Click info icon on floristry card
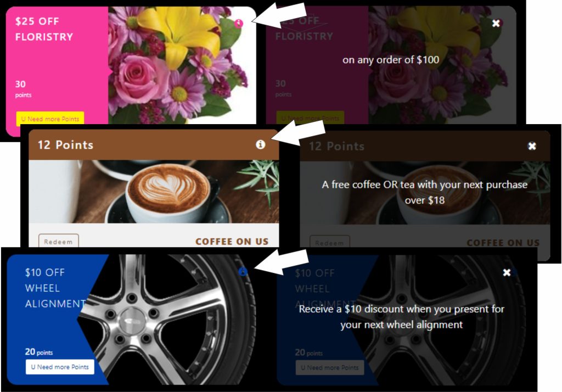The image size is (562, 392). (x=239, y=24)
